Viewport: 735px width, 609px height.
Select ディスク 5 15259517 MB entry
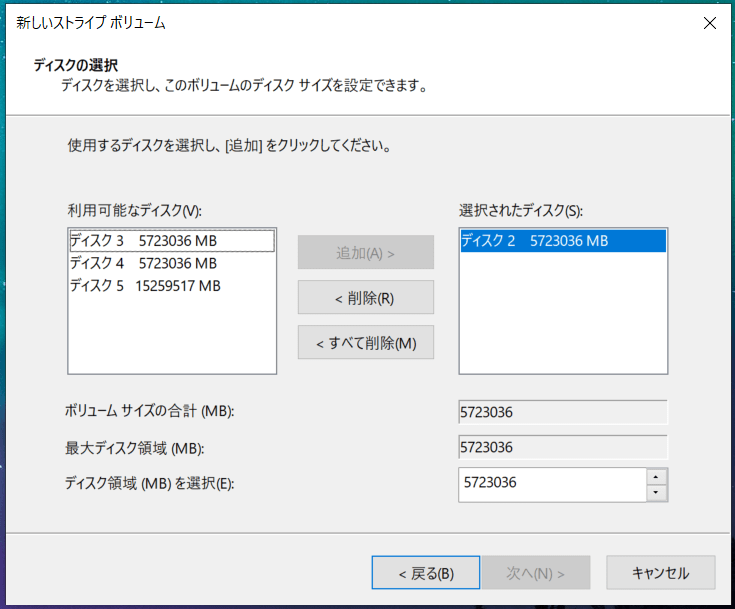pos(172,286)
